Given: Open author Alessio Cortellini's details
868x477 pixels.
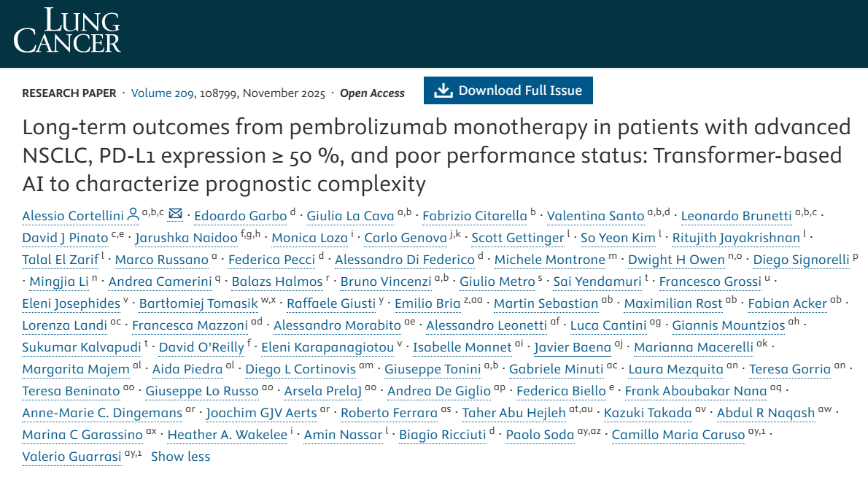Looking at the screenshot, I should point(73,216).
